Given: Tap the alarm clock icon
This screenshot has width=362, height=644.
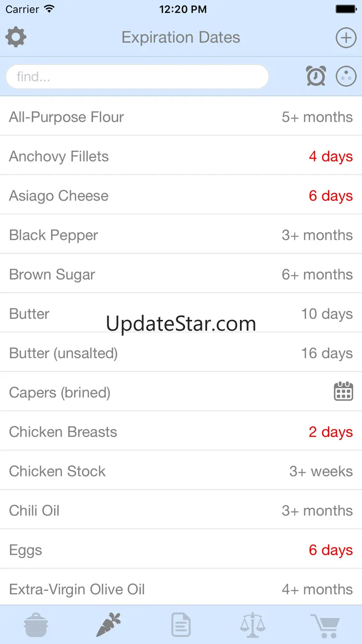Looking at the screenshot, I should point(316,76).
